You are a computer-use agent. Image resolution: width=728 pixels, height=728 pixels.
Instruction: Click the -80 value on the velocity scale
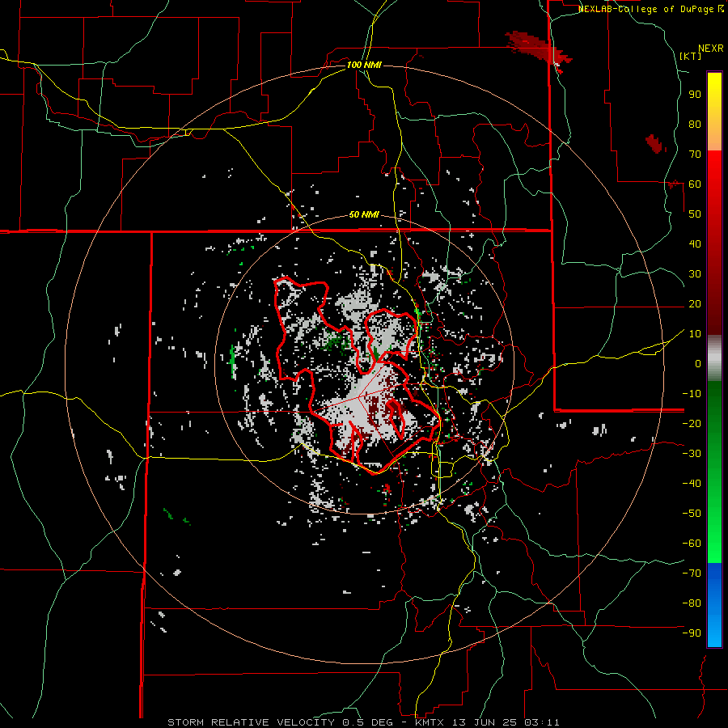692,603
